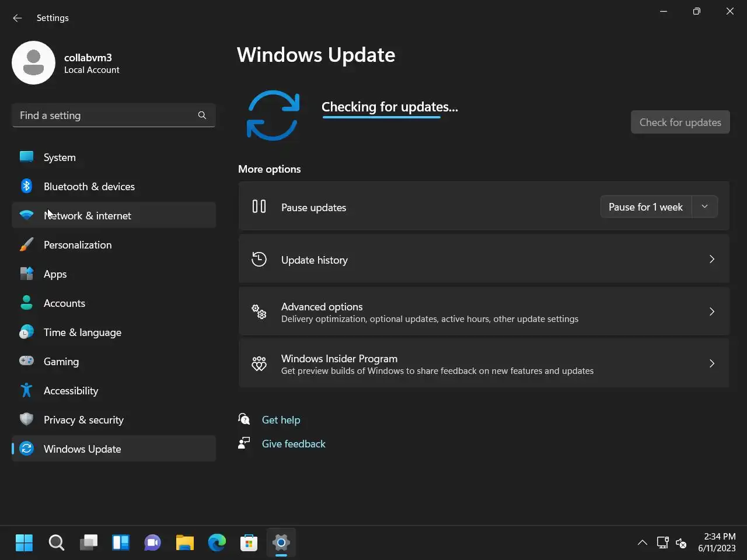Screen dimensions: 747x560
Task: Select Gaming settings category
Action: coord(114,361)
